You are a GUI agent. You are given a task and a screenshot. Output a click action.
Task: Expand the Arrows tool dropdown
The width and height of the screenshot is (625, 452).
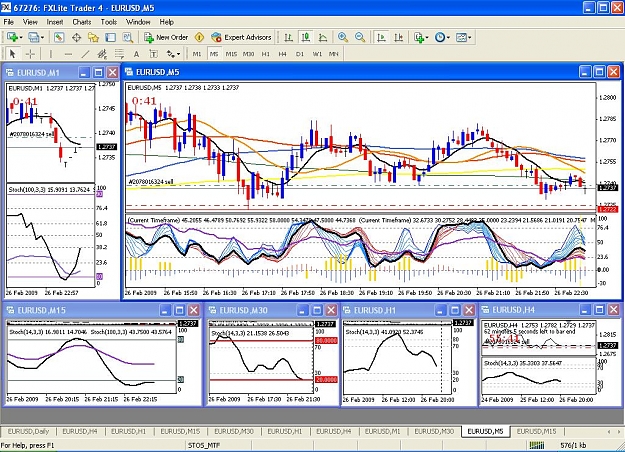click(178, 54)
